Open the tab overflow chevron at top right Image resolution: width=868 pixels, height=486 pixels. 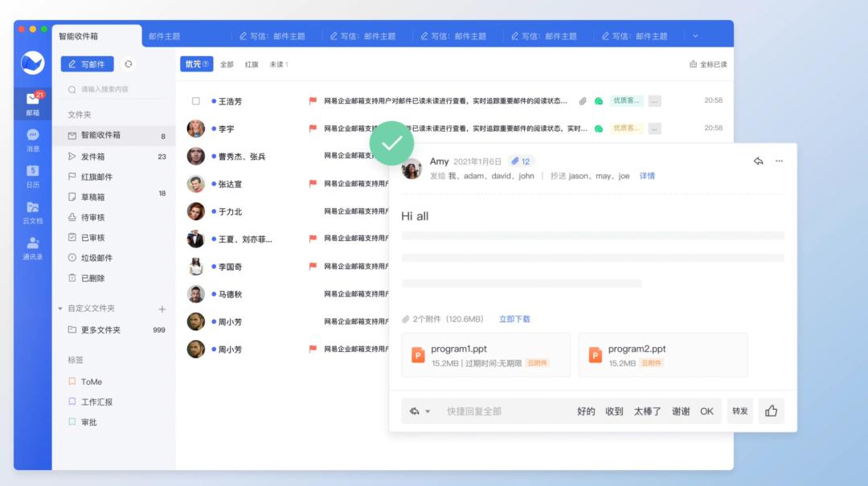point(694,34)
